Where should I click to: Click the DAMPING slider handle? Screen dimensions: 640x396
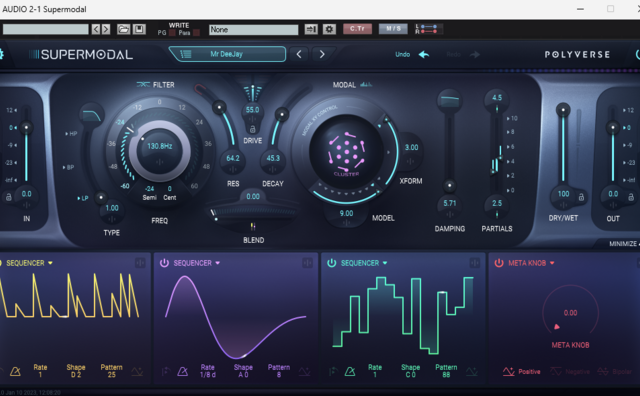[449, 185]
